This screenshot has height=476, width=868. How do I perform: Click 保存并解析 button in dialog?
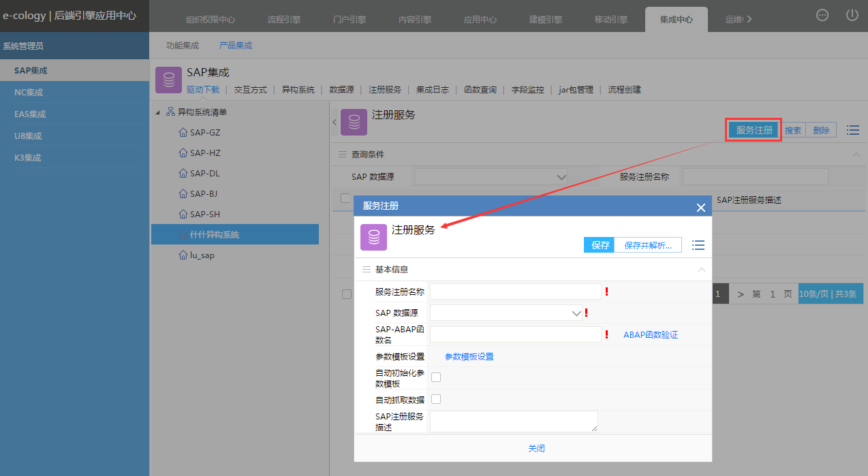(648, 245)
